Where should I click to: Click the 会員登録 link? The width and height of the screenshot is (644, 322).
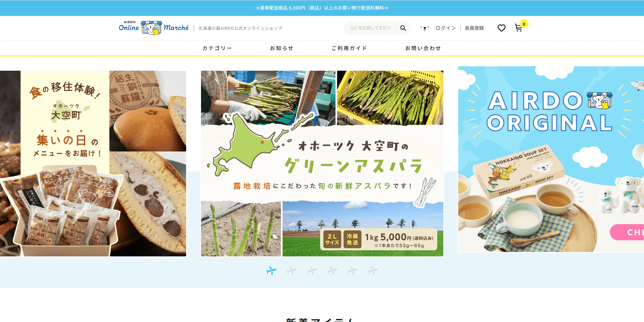(474, 28)
